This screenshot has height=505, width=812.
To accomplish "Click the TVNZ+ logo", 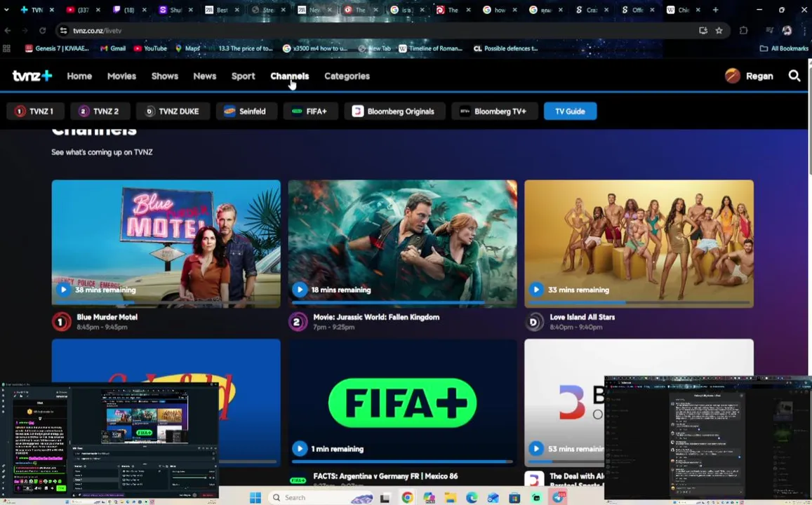I will [32, 76].
